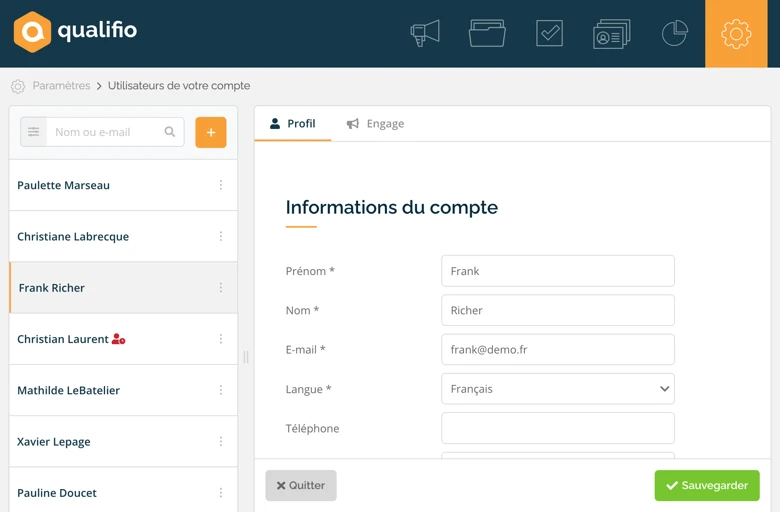The image size is (780, 512).
Task: Open options menu for Mathilde LeBatelier
Action: tap(221, 390)
